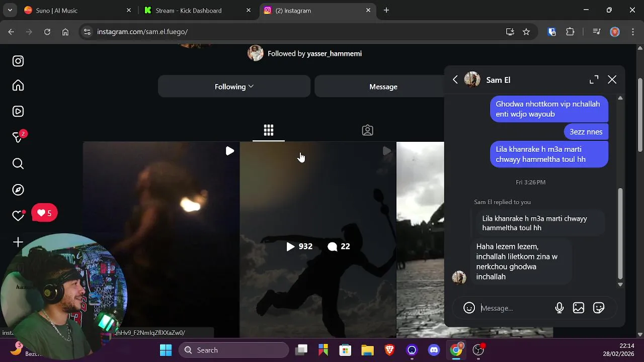The height and width of the screenshot is (362, 644).
Task: Open Brave browser from taskbar
Action: point(389,350)
